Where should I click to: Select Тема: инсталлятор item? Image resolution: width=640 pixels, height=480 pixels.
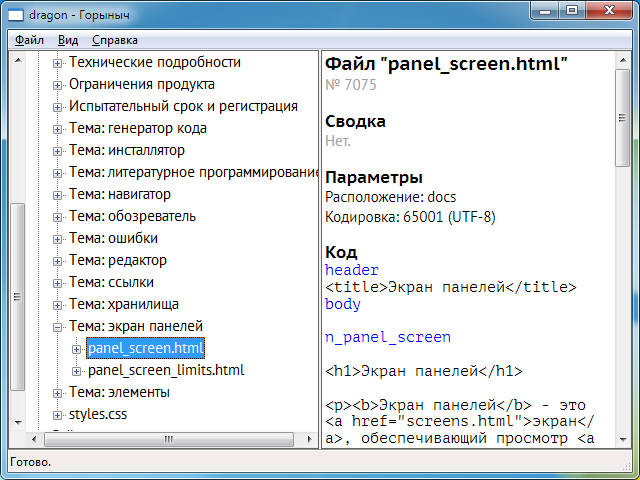(127, 150)
